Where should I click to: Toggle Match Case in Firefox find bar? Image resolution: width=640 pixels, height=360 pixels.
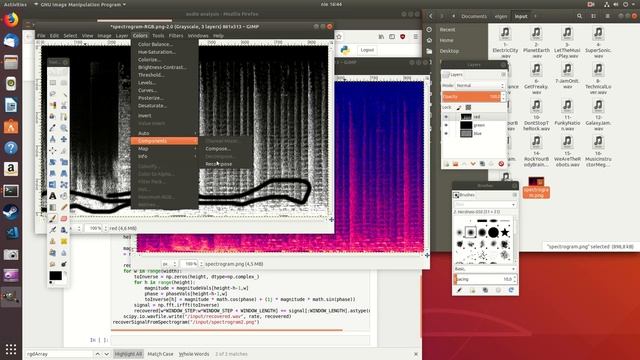pos(160,354)
